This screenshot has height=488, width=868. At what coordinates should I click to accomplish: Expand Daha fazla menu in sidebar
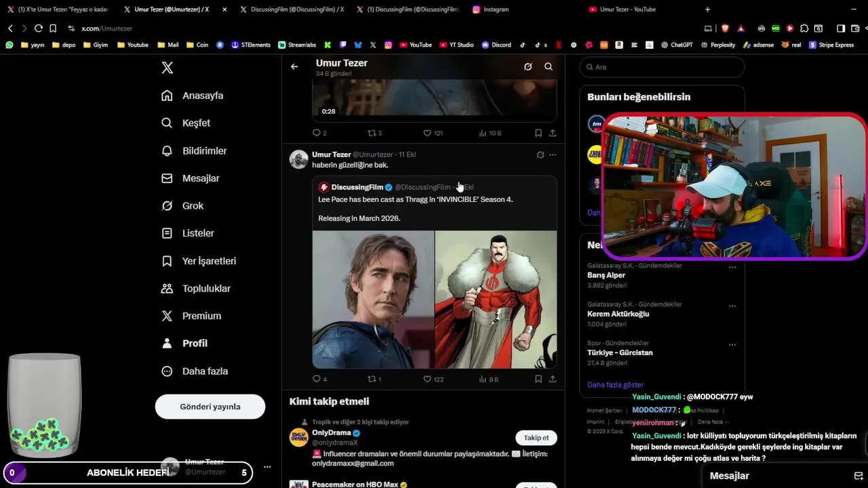195,371
